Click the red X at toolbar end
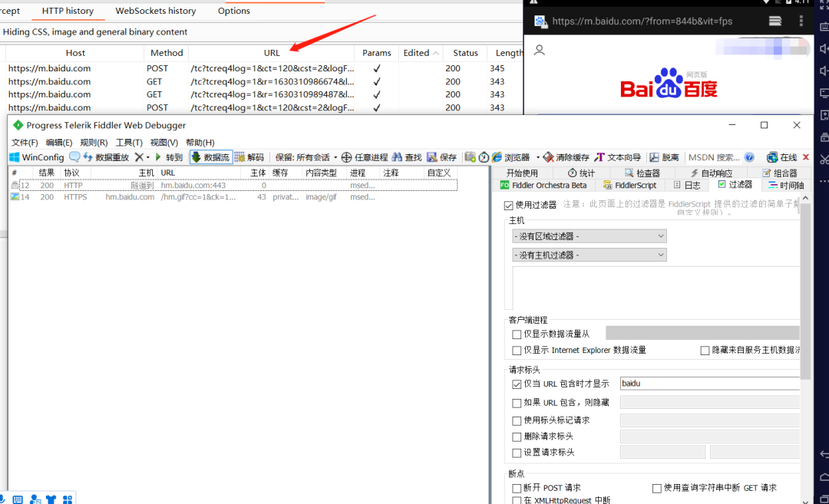Screen dimensions: 829x504 806,157
